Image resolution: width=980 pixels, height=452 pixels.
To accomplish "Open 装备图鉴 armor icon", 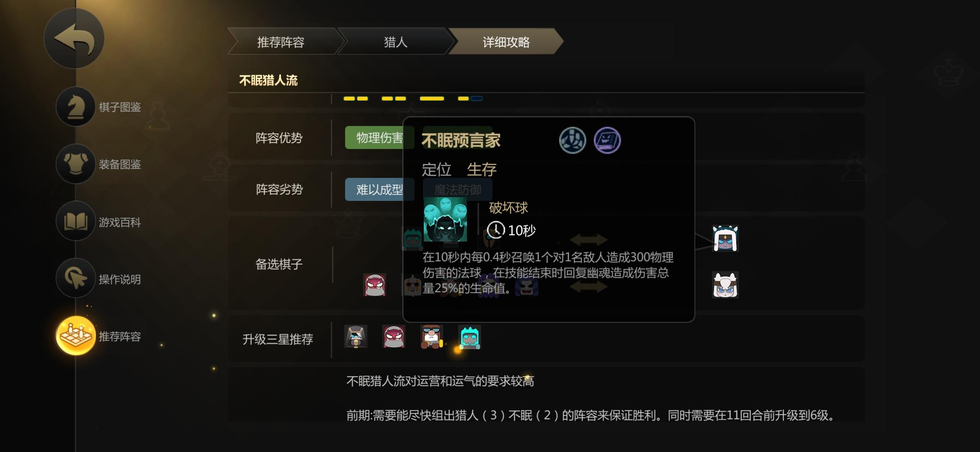I will (76, 164).
